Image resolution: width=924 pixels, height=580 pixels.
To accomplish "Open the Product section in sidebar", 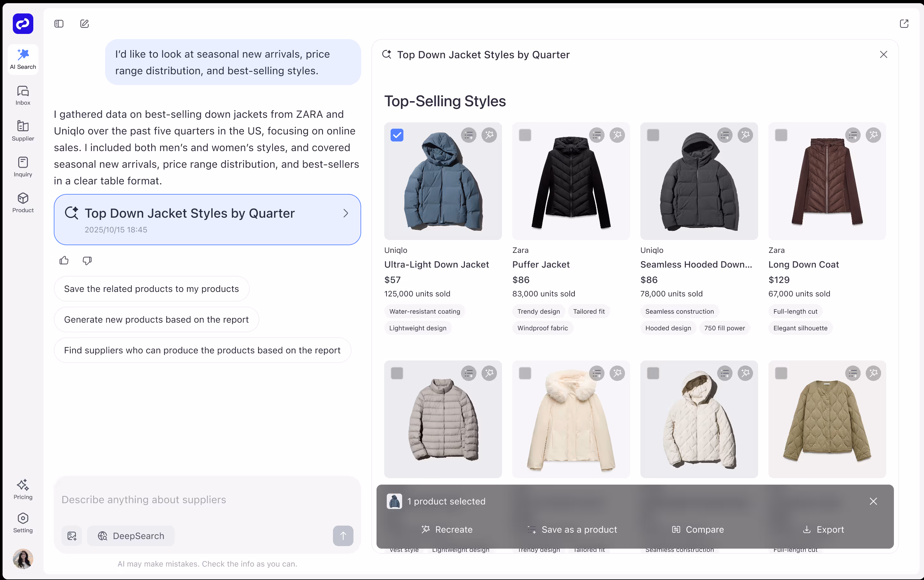I will [x=23, y=203].
